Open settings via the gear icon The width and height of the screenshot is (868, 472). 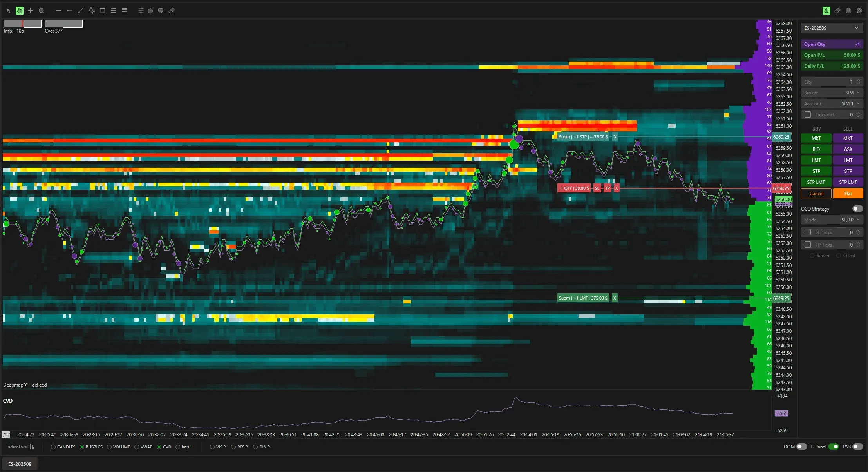pos(859,11)
